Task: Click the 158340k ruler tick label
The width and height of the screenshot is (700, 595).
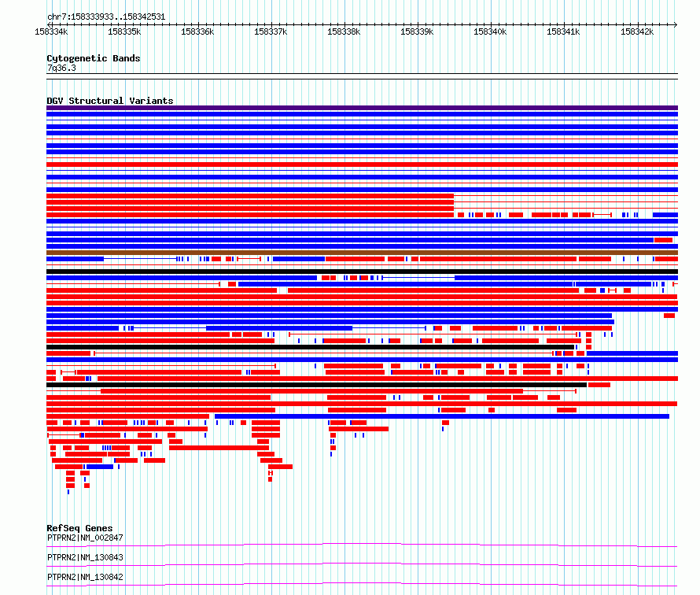Action: coord(491,31)
